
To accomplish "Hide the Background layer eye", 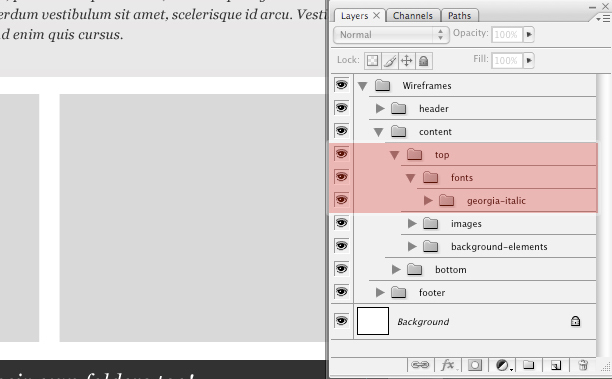I will pos(342,321).
